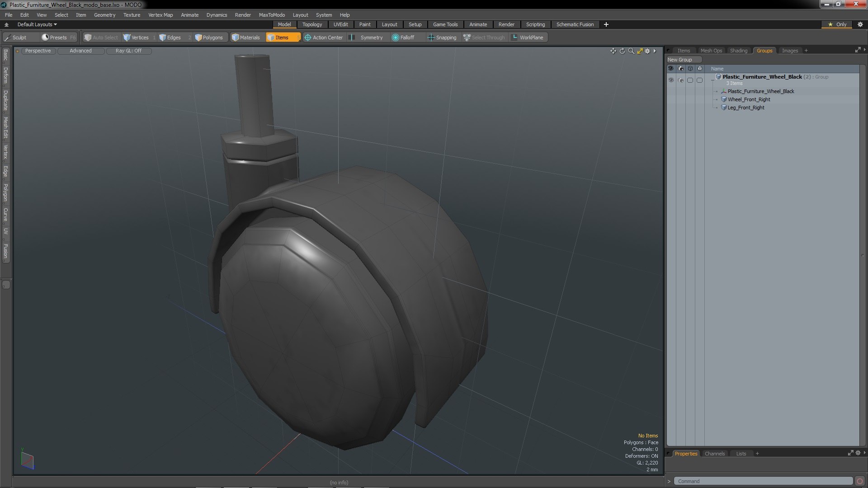Toggle visibility eye of Plastic_Furniture_Wheel_Black group
This screenshot has height=488, width=868.
click(671, 80)
